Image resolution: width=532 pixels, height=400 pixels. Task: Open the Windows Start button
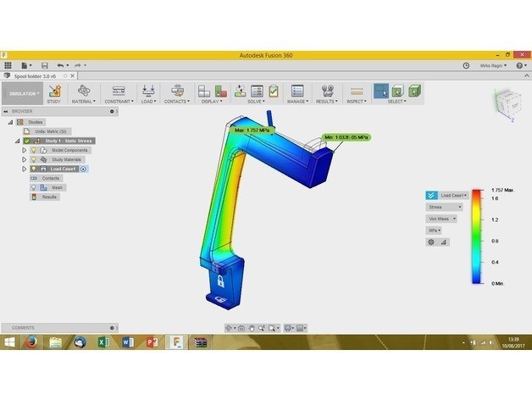[9, 342]
